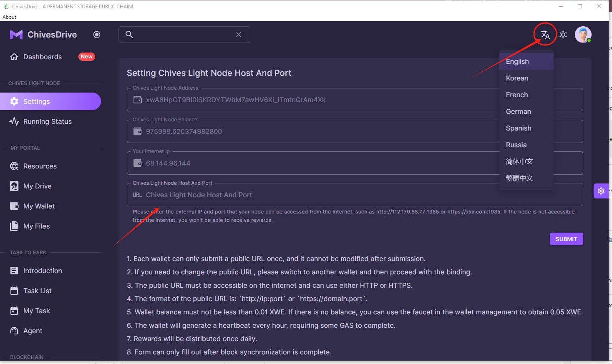612x364 pixels.
Task: Click the Setting Chives Light Node heading
Action: pos(209,73)
